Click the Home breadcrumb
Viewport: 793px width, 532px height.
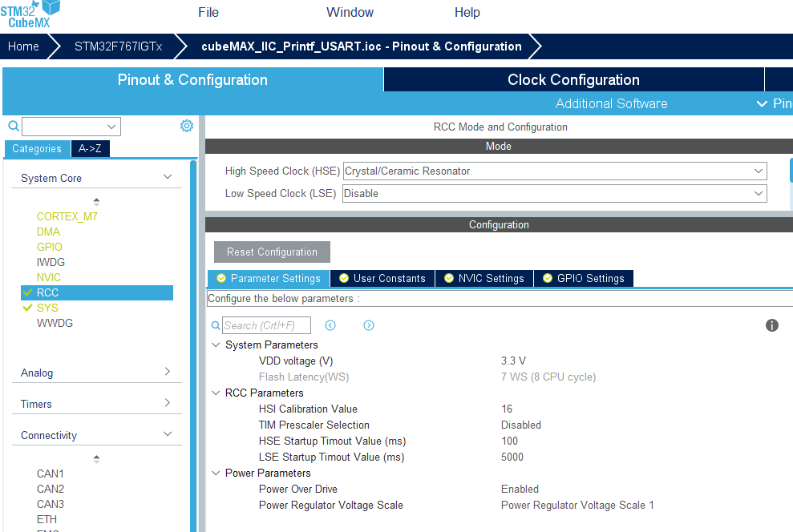[23, 46]
